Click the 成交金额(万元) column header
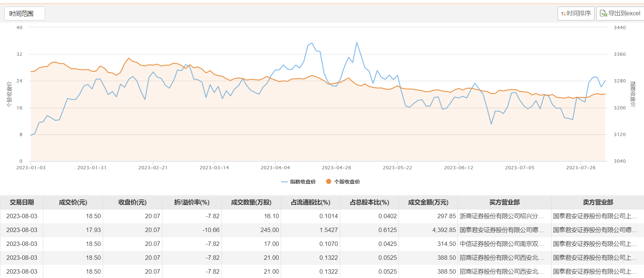 click(x=428, y=202)
